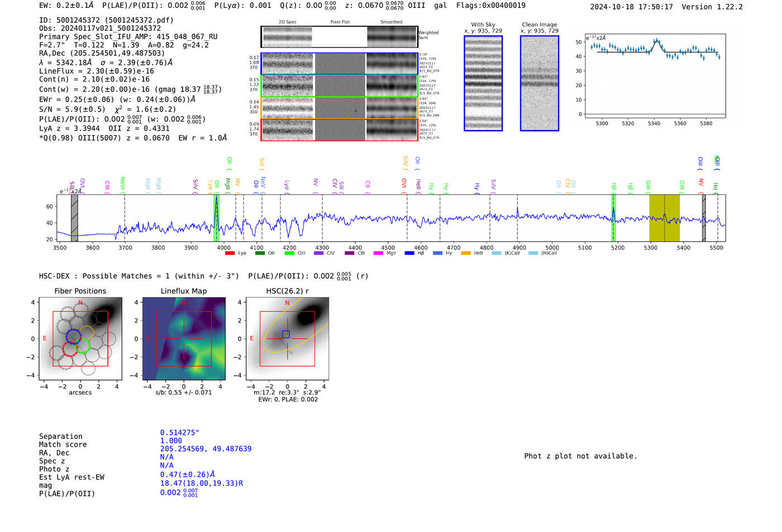
Task: Click the *Q(0.98) OIII(5007) solution line
Action: [x=133, y=138]
